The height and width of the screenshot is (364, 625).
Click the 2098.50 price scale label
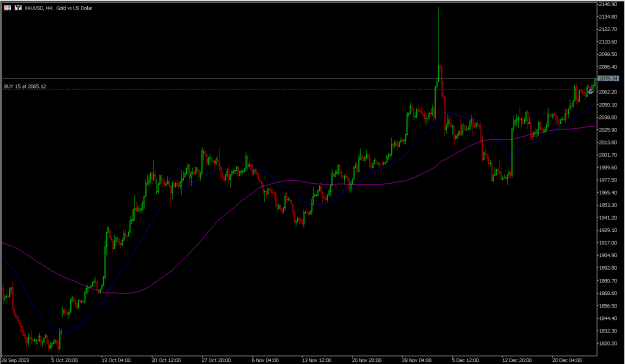tap(608, 54)
